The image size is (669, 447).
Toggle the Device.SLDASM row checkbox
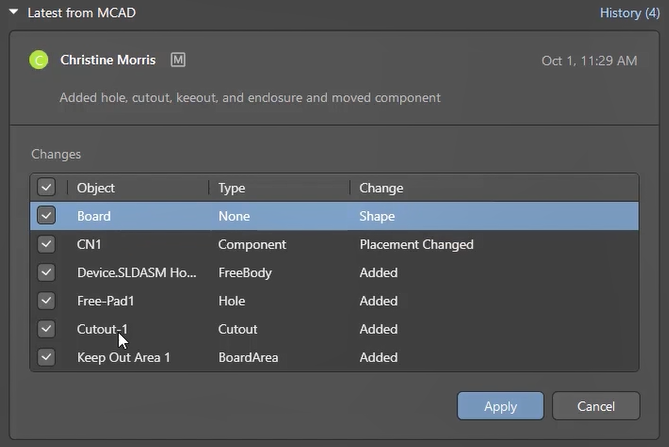(x=46, y=272)
